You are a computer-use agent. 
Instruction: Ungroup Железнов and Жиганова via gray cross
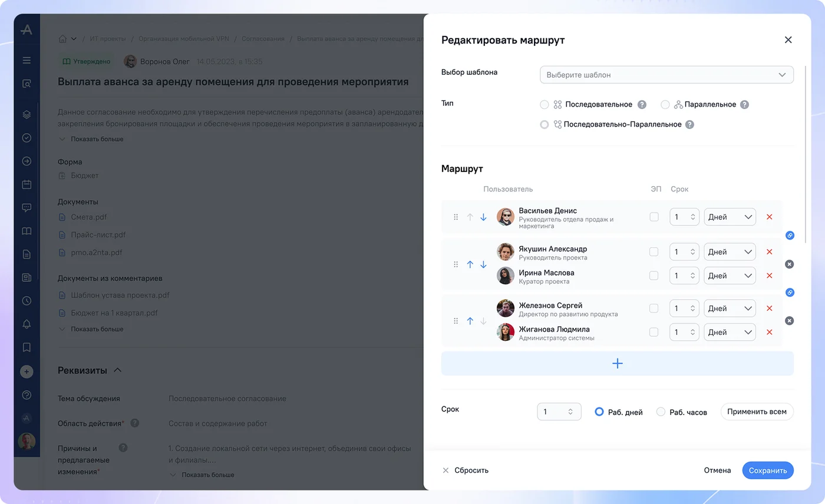coord(790,321)
